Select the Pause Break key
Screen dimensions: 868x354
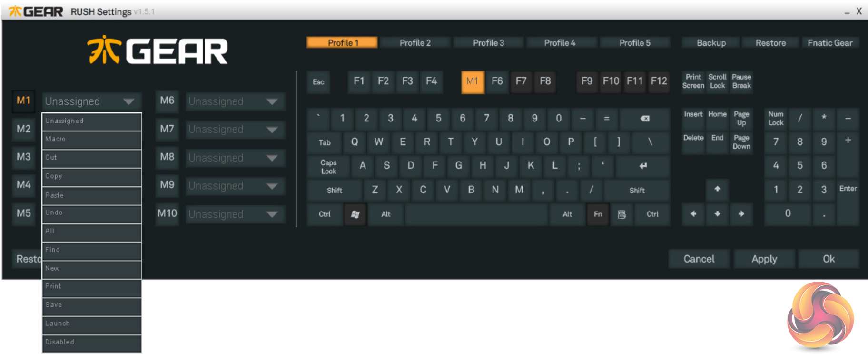coord(741,81)
